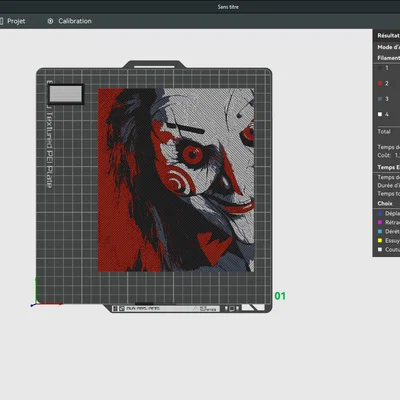Viewport: 400px width, 400px height.
Task: Click the Projet document icon
Action: [x=1, y=21]
